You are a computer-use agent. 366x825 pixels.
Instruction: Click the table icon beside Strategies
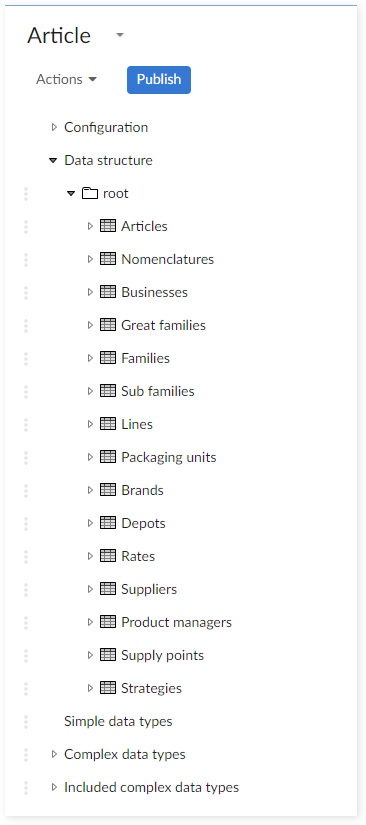[x=108, y=688]
